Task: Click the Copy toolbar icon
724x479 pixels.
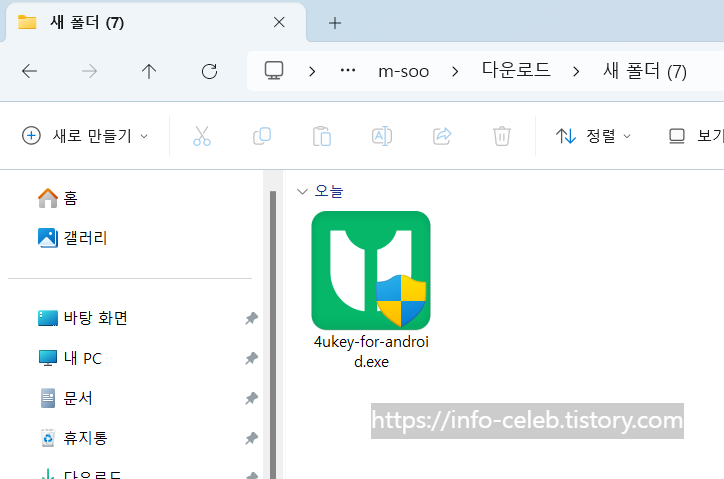Action: point(262,136)
